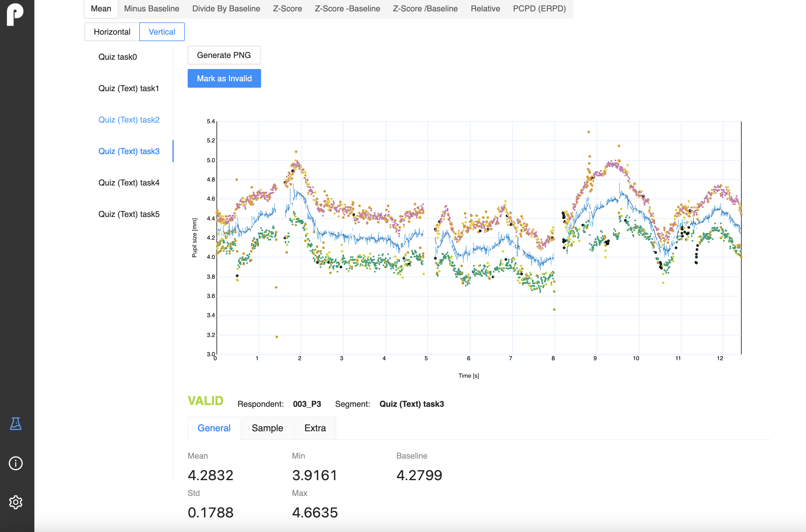Select the Z-Score tab
The width and height of the screenshot is (806, 532).
pyautogui.click(x=287, y=8)
